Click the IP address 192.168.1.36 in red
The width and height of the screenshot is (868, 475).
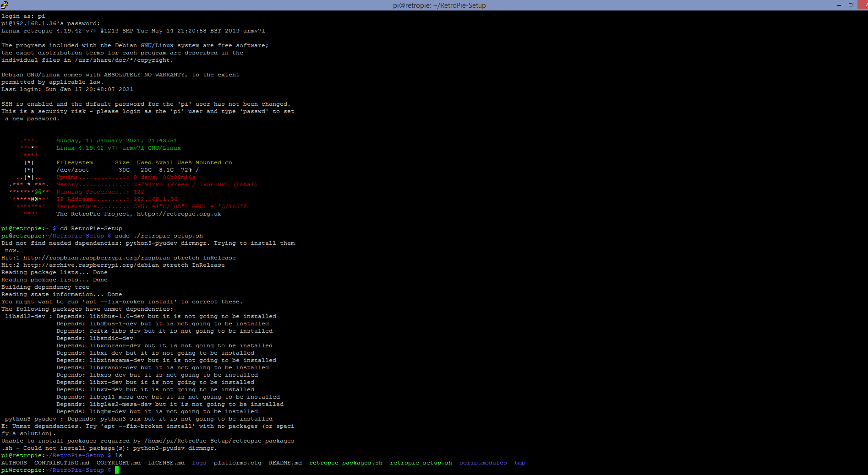(x=155, y=199)
